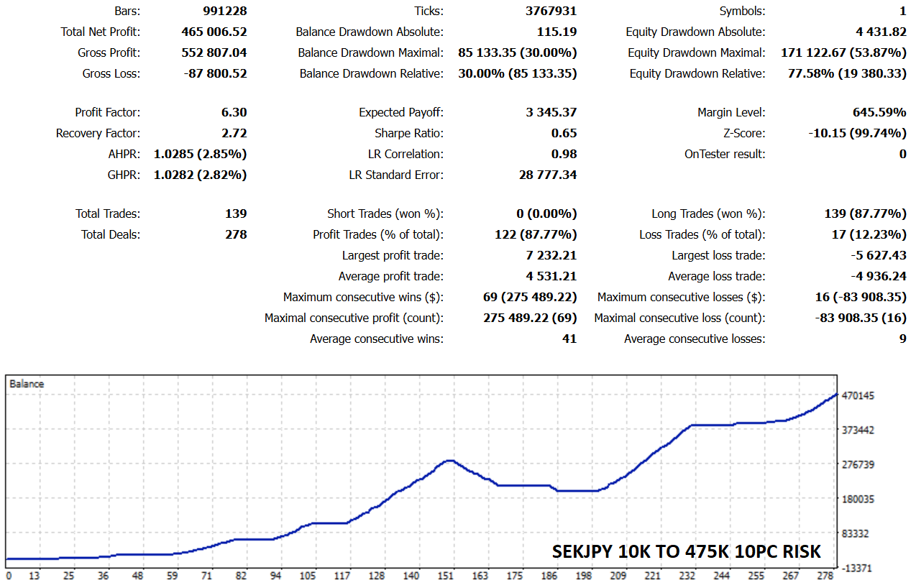Click the Largest profit trade value 7 232.21
Image resolution: width=916 pixels, height=588 pixels.
(552, 256)
